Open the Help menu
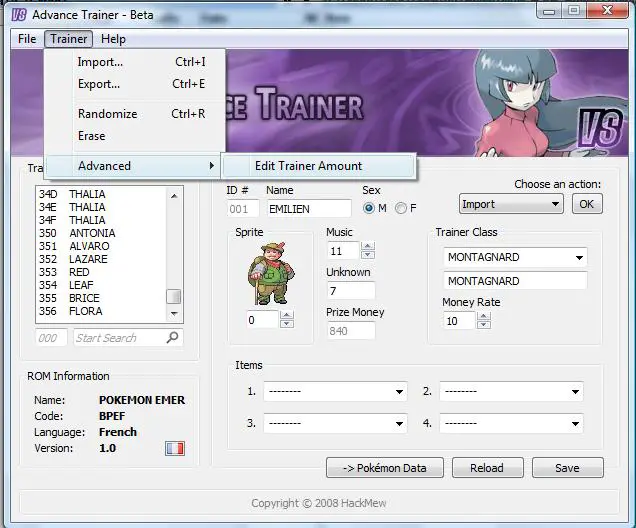636x528 pixels. click(113, 39)
